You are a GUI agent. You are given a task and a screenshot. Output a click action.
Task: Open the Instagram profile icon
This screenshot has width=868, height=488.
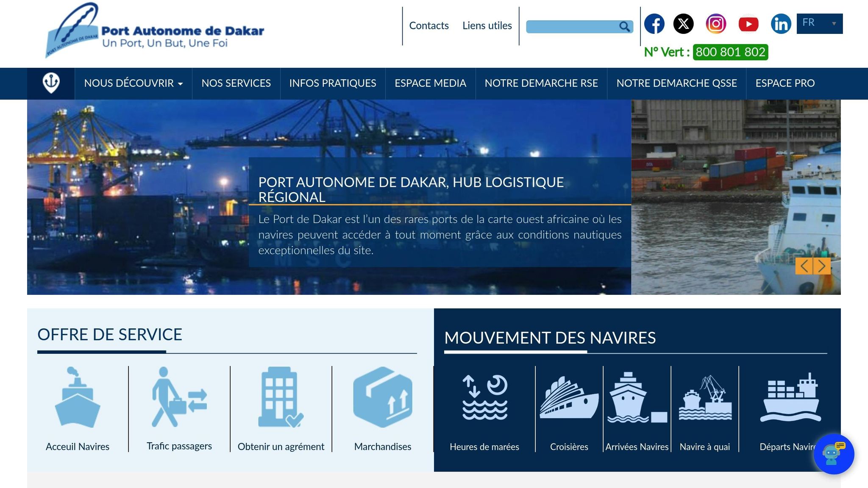[x=716, y=24]
